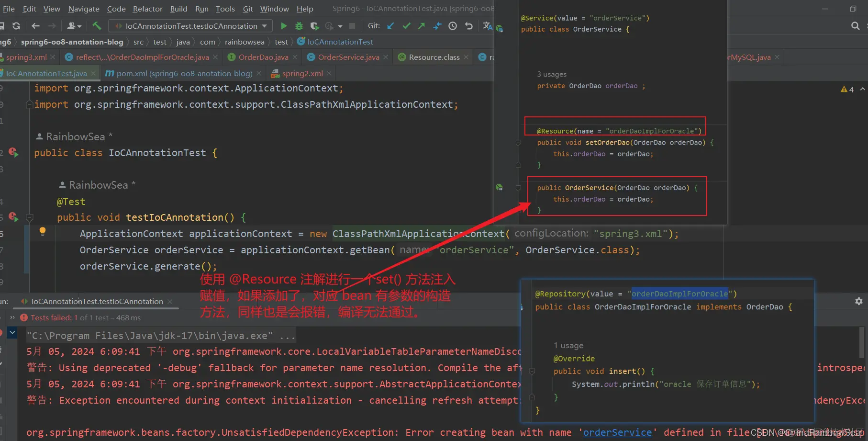Commit changes with the green checkmark
The width and height of the screenshot is (868, 441).
pos(406,26)
